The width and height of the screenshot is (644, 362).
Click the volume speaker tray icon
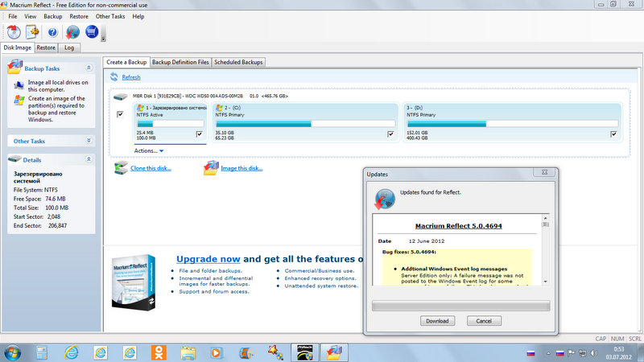tap(594, 353)
